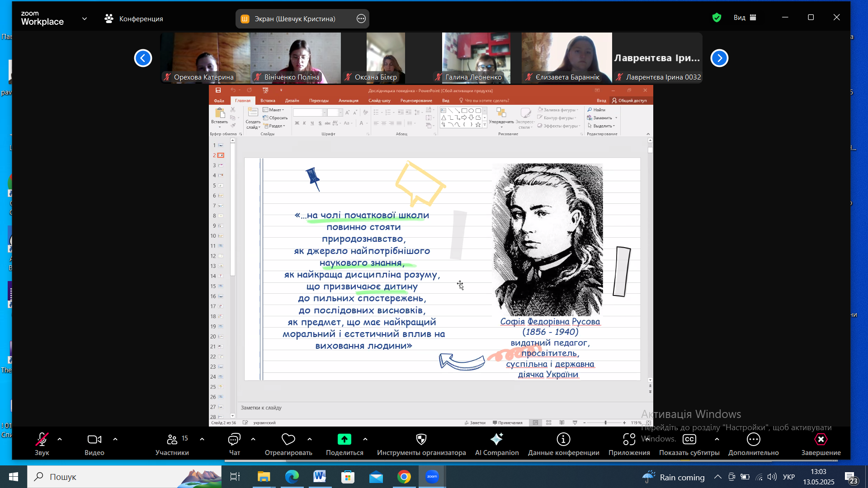Image resolution: width=868 pixels, height=488 pixels.
Task: Switch to the Дизайн tab
Action: pyautogui.click(x=292, y=101)
